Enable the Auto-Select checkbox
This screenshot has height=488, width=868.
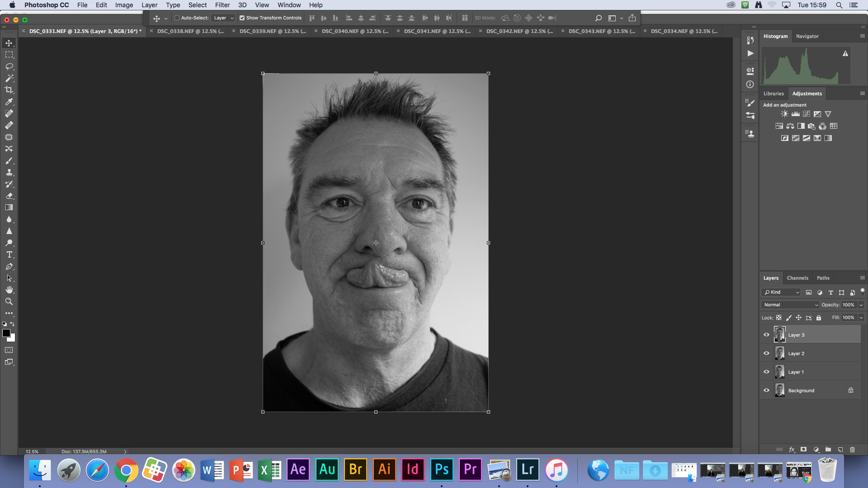coord(177,18)
